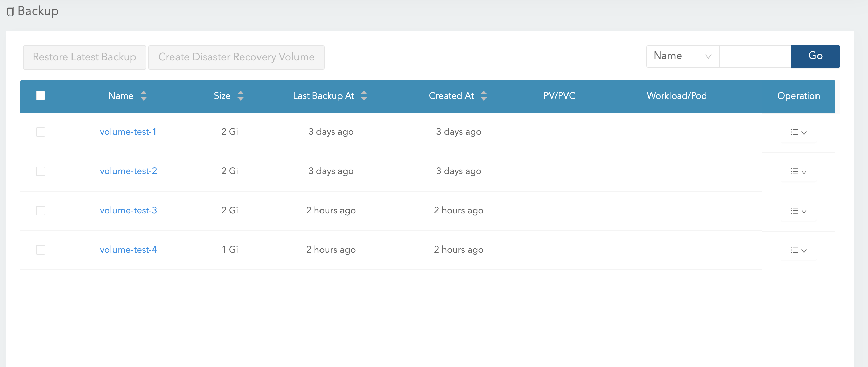Open operation menu for volume-test-1

pyautogui.click(x=798, y=132)
